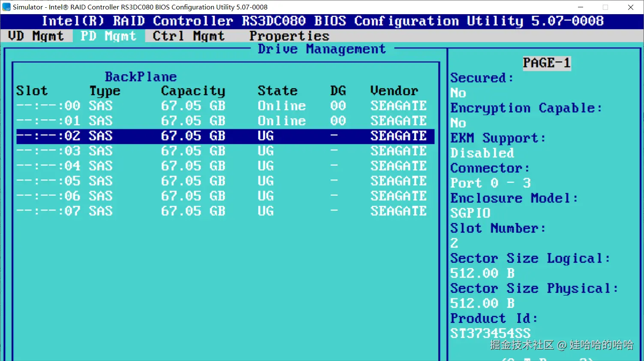Click the PAGE-1 indicator

click(547, 63)
